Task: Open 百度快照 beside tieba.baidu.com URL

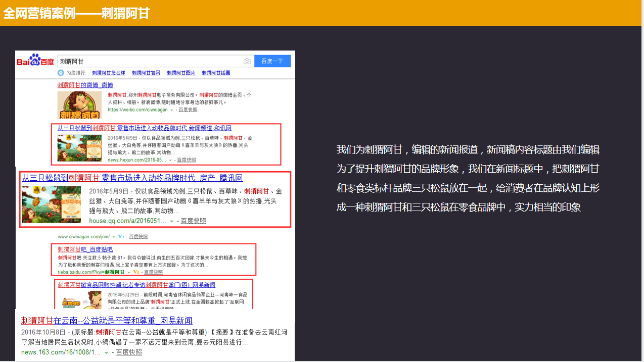Action: [x=153, y=272]
